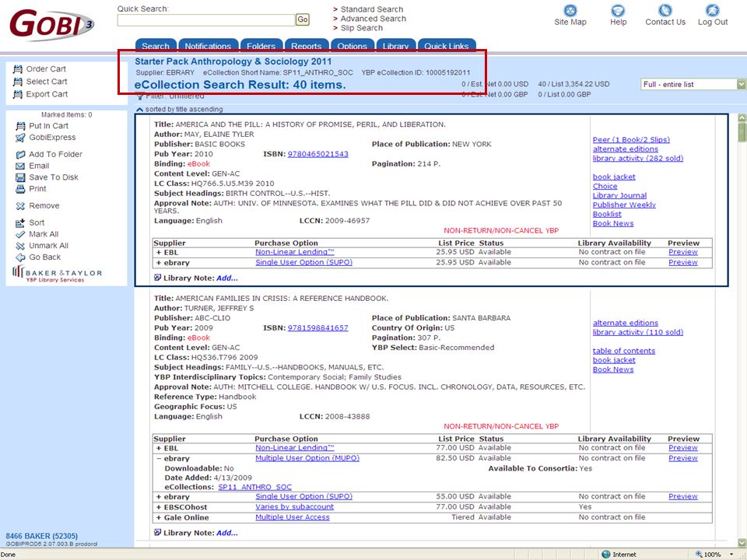Viewport: 747px width, 560px height.
Task: Click the Go button beside Quick Search
Action: click(x=303, y=19)
